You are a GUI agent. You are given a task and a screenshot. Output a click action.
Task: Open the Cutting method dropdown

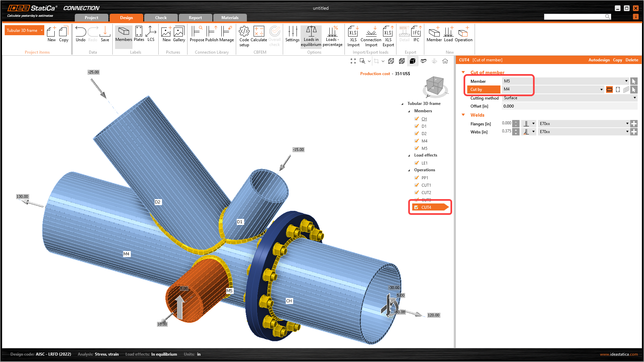point(635,98)
